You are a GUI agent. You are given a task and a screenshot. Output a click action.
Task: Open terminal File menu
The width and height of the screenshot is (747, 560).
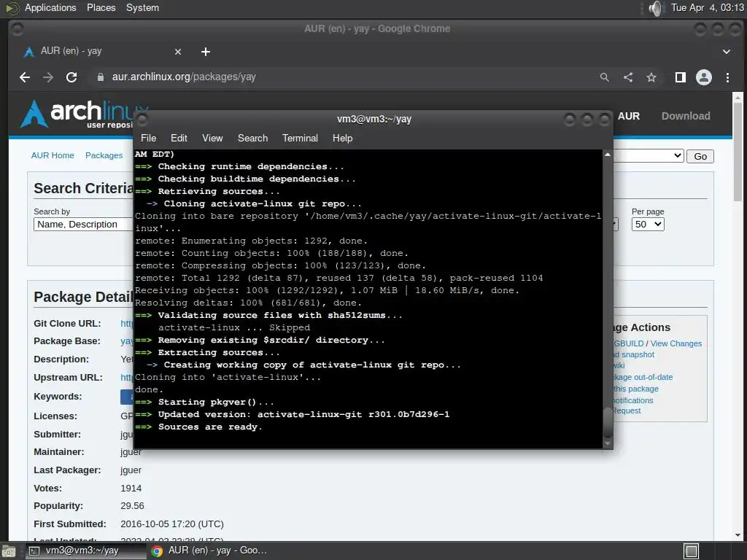pos(148,138)
